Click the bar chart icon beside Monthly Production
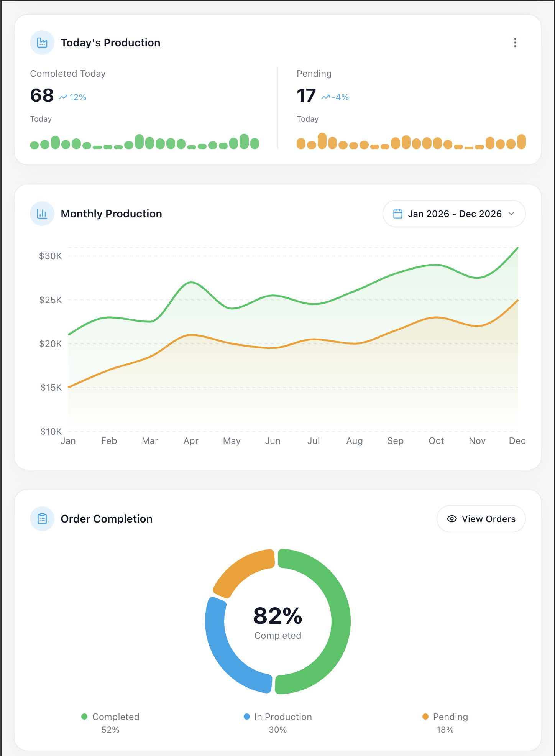The image size is (555, 756). [42, 214]
